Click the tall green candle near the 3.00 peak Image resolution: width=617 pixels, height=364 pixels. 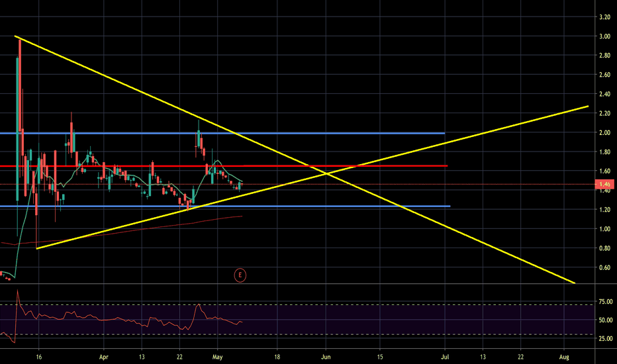click(x=17, y=129)
